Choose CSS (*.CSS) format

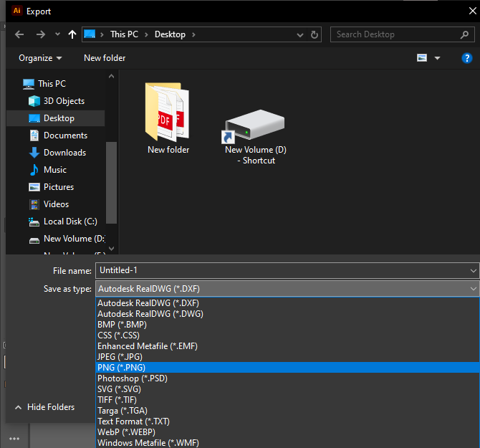(x=287, y=335)
